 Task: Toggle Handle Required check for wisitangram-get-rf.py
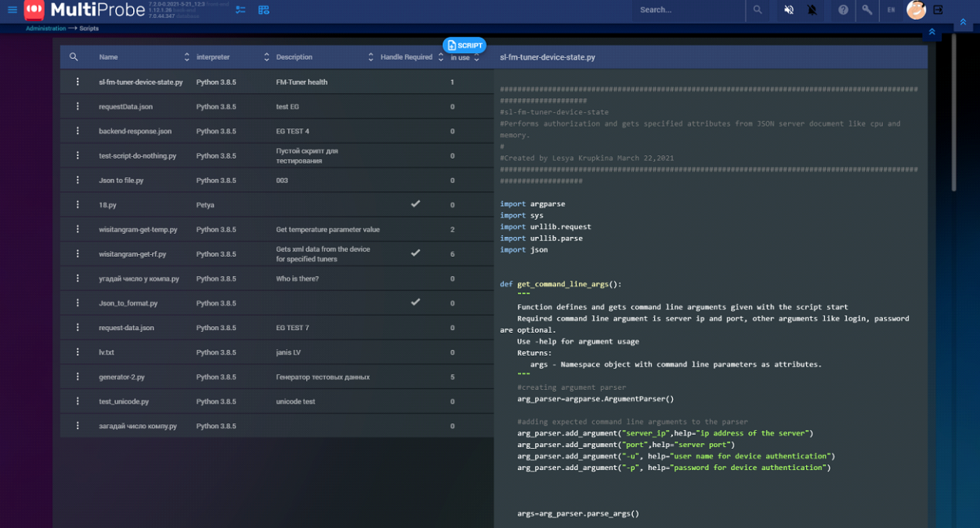tap(415, 253)
